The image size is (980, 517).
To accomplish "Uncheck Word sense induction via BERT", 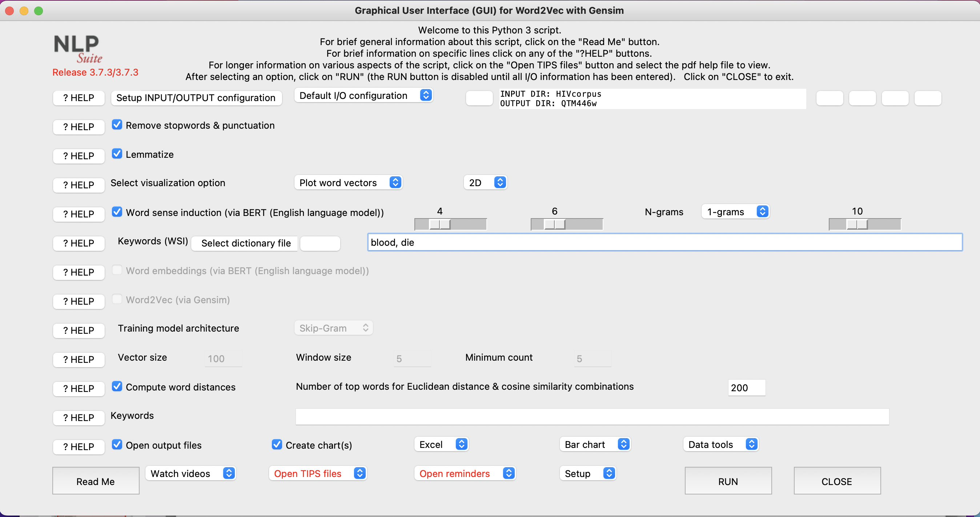I will pyautogui.click(x=117, y=212).
